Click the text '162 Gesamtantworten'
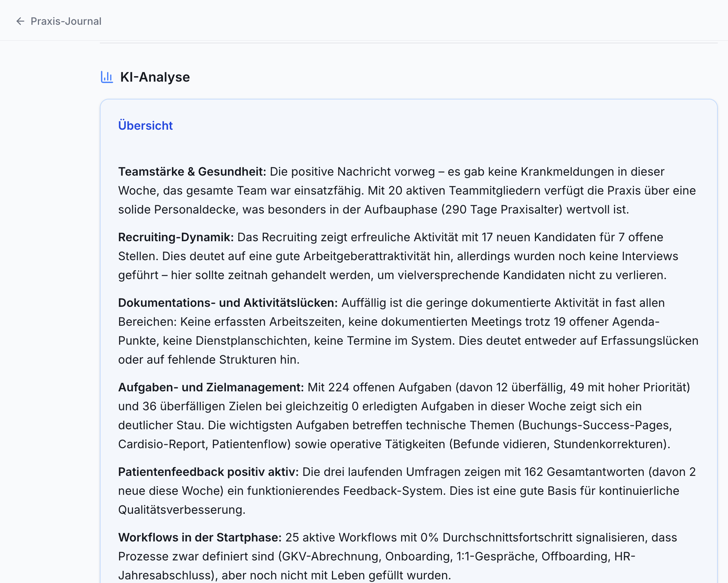 click(x=584, y=472)
